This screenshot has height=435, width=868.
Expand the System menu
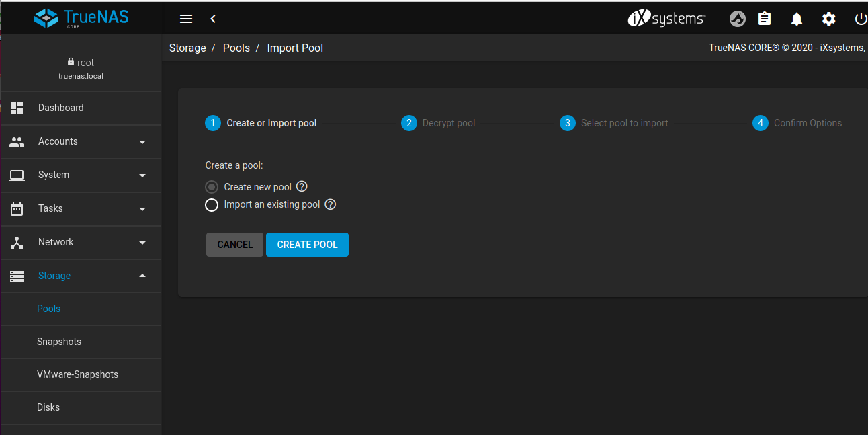tap(81, 175)
